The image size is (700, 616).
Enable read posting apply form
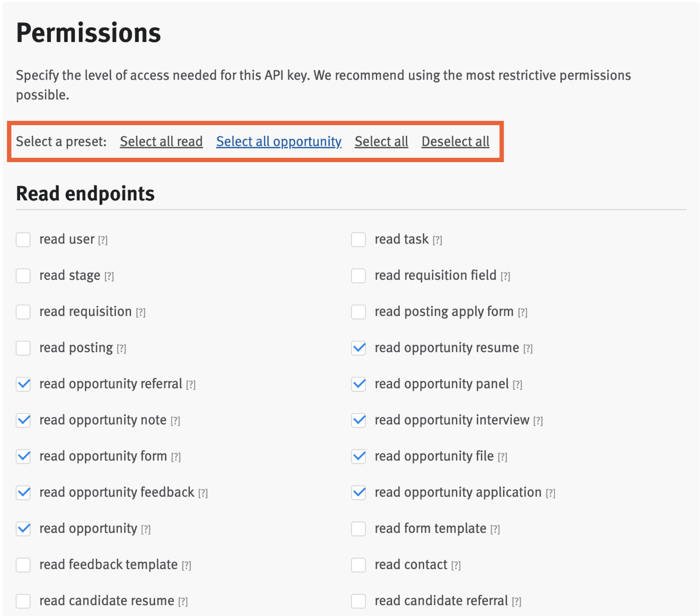358,312
